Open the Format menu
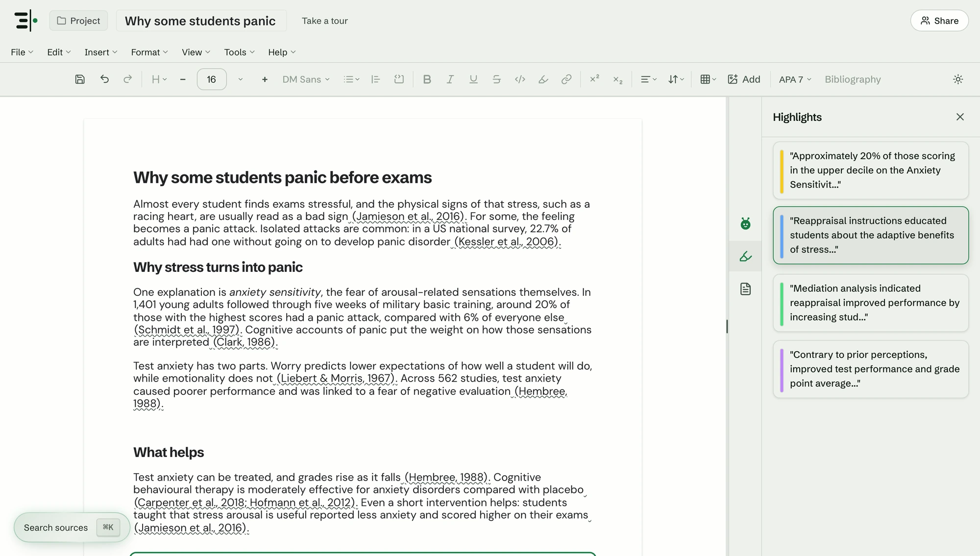Screen dimensions: 980x556 [x=149, y=52]
